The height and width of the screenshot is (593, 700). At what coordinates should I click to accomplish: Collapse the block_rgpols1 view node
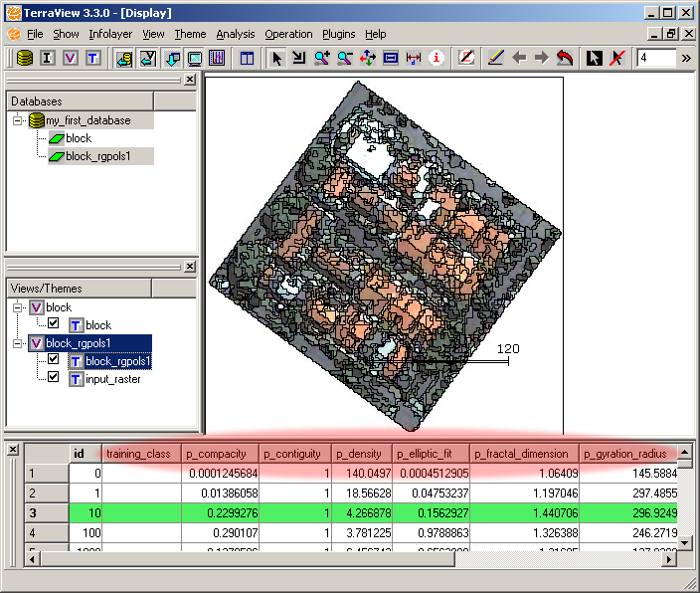[x=18, y=343]
